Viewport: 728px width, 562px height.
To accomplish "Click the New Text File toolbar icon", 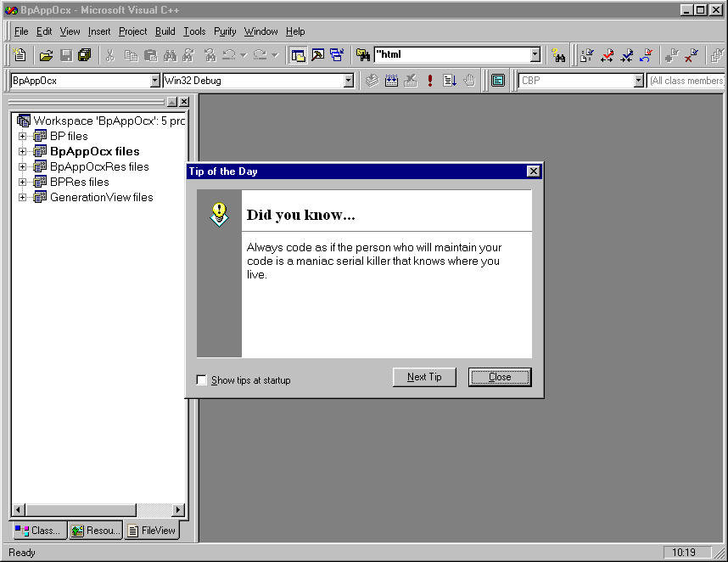I will (x=19, y=55).
